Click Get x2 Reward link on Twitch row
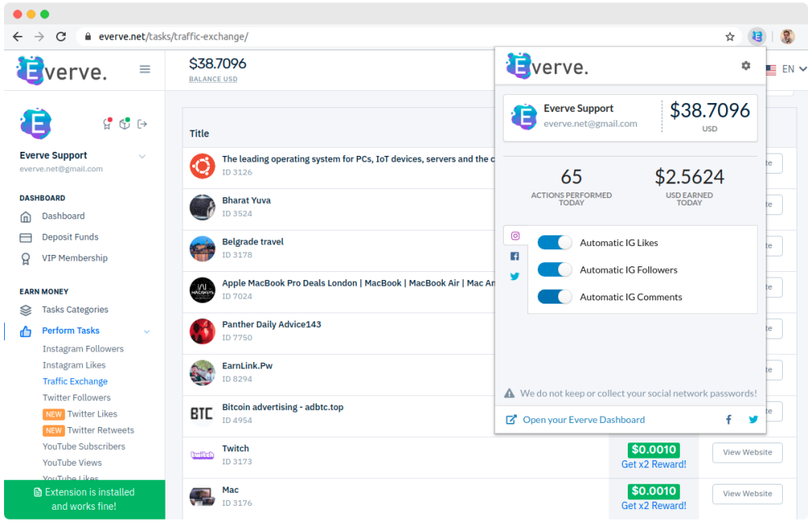 pyautogui.click(x=654, y=464)
